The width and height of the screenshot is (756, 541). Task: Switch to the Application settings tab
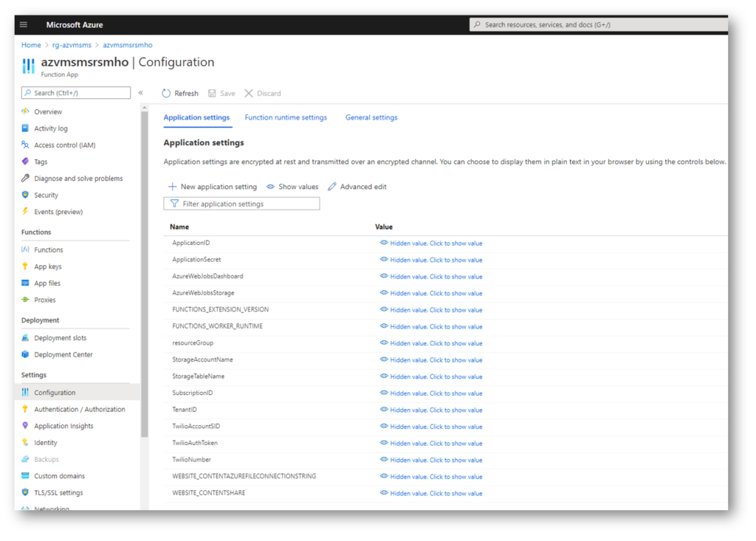click(x=196, y=117)
